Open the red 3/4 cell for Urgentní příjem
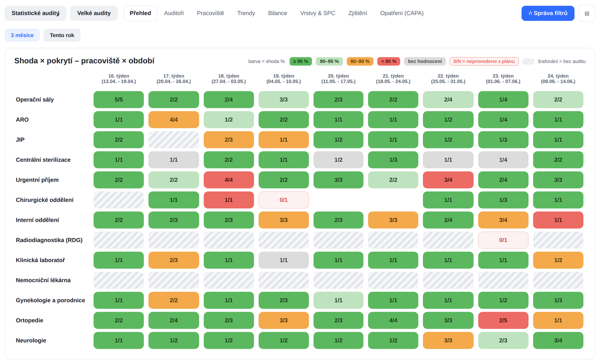Screen dimensions: 600x364 (448, 180)
